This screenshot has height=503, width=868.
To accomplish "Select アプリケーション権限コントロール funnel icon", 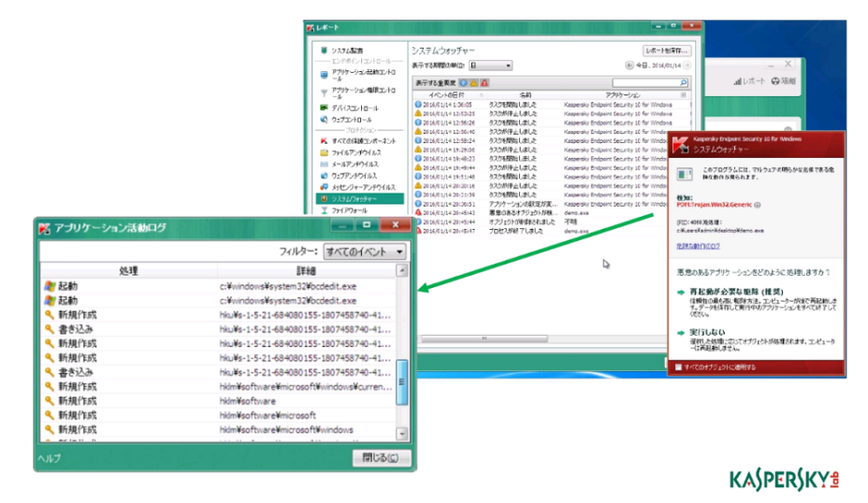I will coord(324,93).
